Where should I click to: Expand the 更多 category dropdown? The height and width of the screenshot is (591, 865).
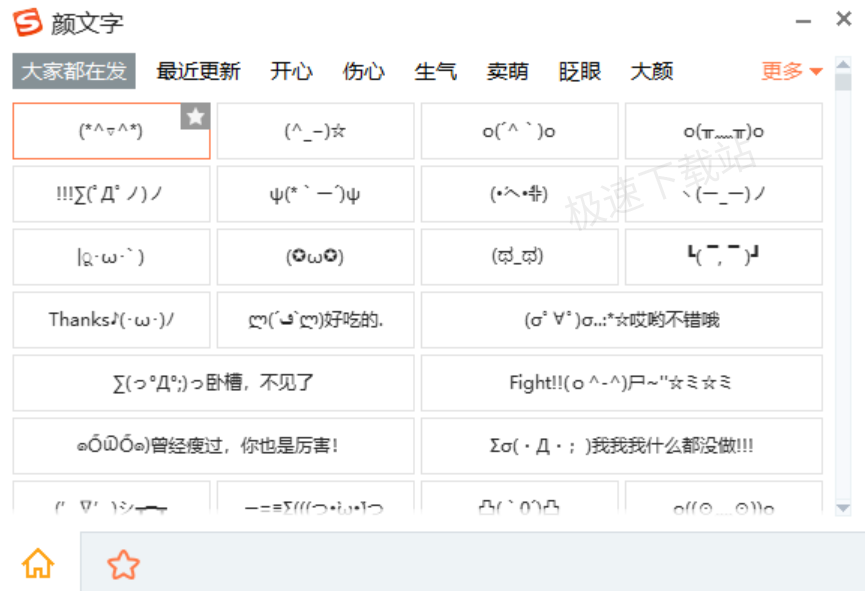[789, 71]
